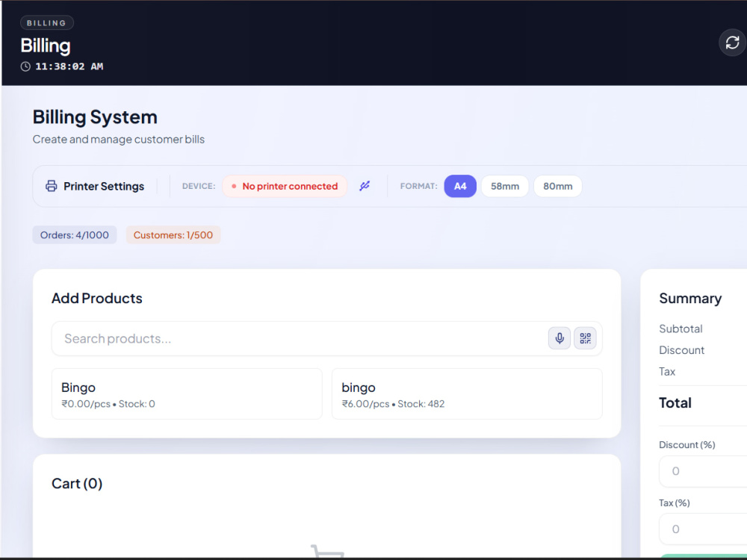Click the BILLING breadcrumb badge

tap(46, 23)
